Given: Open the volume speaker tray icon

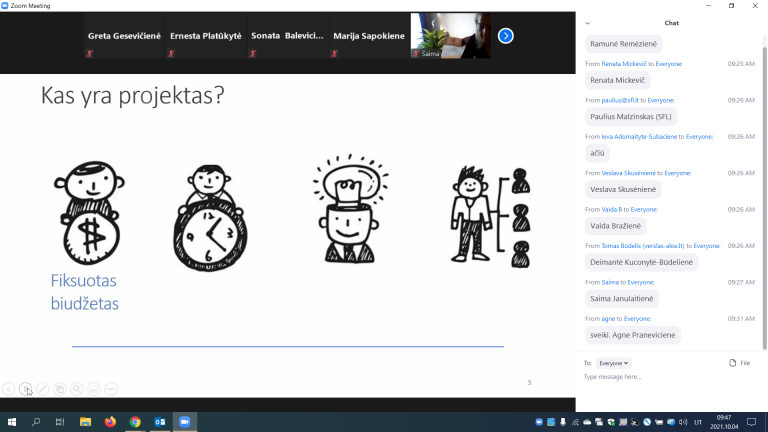Looking at the screenshot, I should [683, 422].
